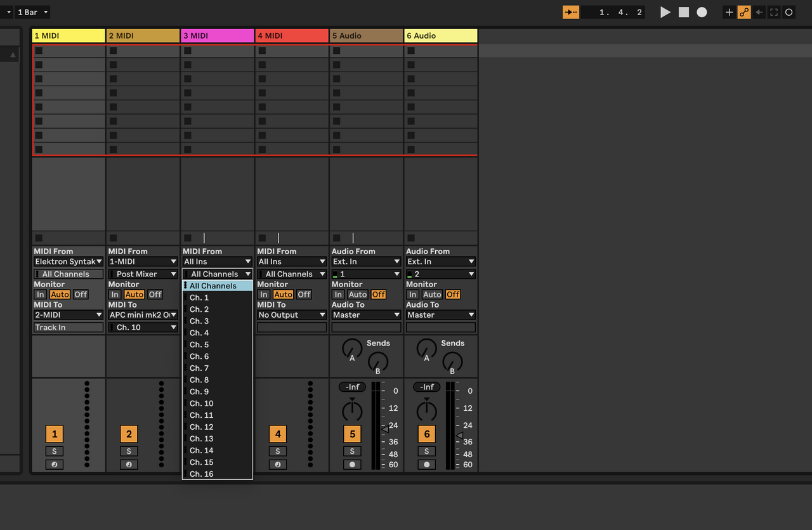Select the 5 Audio track header
This screenshot has height=530, width=812.
point(366,36)
